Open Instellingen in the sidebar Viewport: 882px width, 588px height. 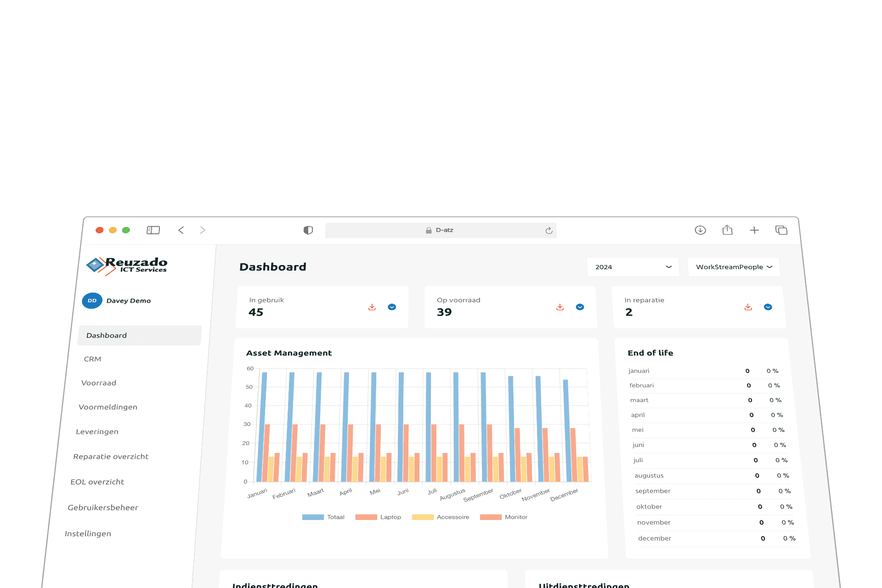pyautogui.click(x=88, y=534)
